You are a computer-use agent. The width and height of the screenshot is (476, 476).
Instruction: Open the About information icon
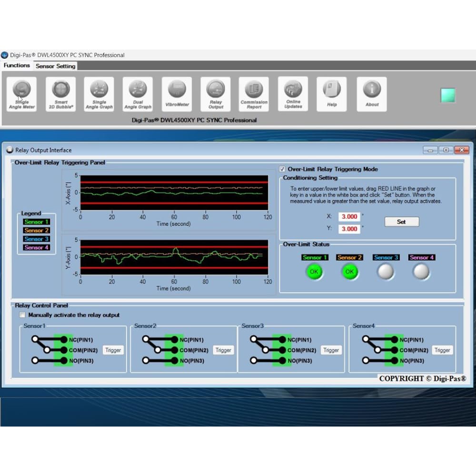click(372, 94)
